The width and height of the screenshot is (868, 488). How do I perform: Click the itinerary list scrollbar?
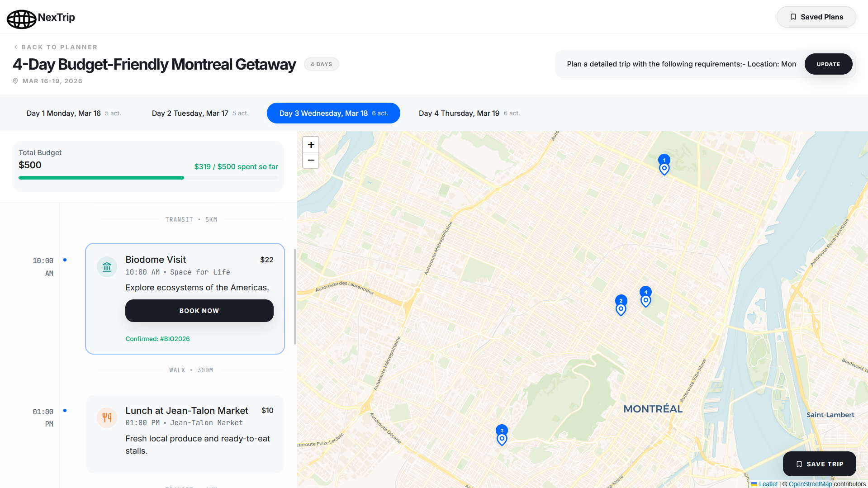click(295, 297)
